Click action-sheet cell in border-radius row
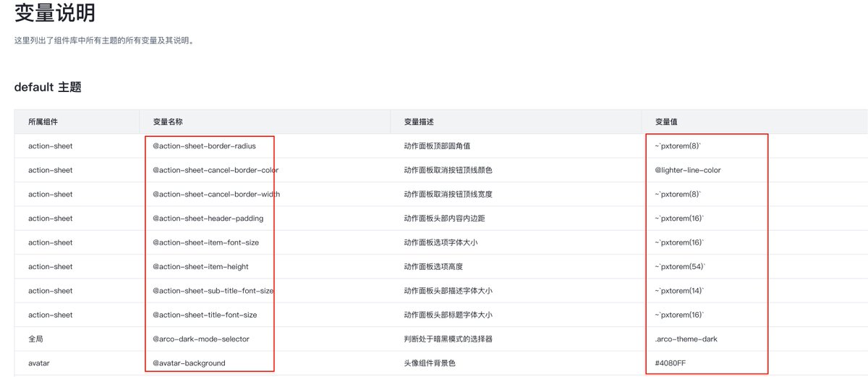 [51, 146]
